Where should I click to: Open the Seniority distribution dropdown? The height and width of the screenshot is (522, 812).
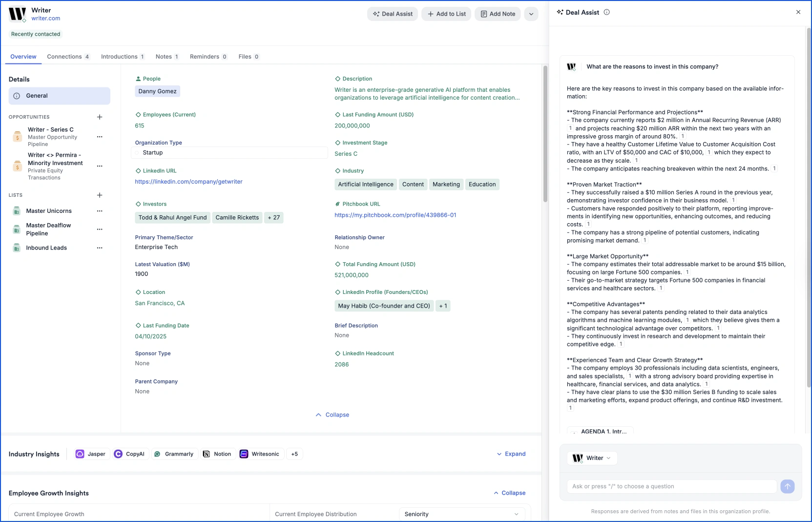tap(461, 514)
